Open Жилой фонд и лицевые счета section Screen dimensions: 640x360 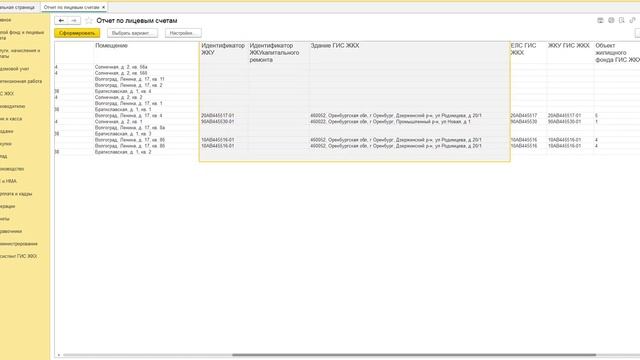(x=22, y=35)
